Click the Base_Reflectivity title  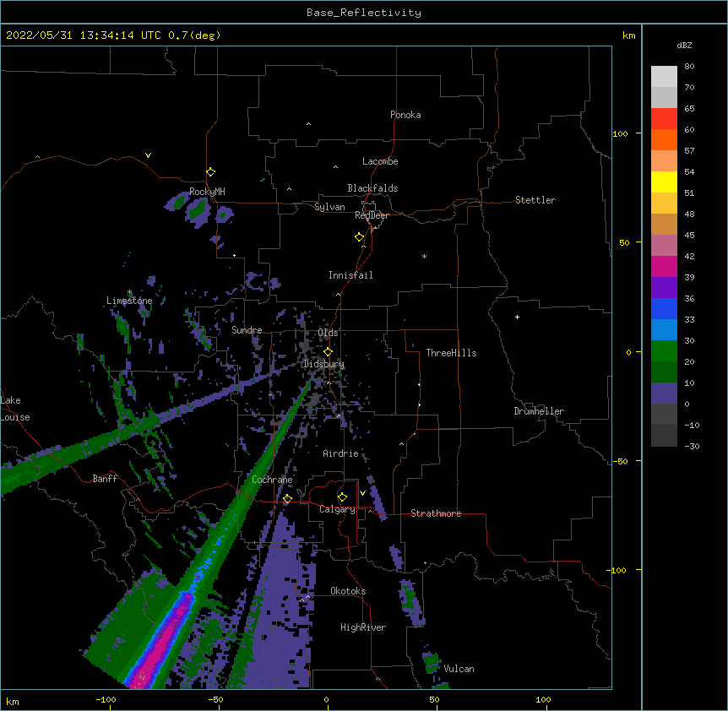[x=364, y=13]
